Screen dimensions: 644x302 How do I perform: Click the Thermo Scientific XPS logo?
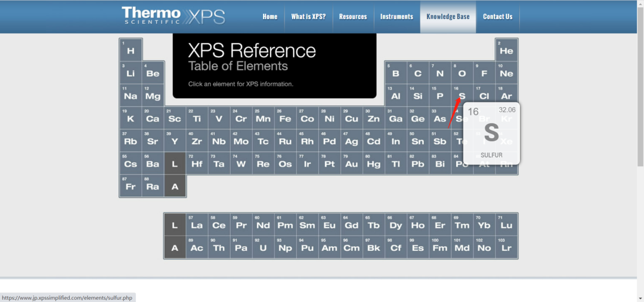click(x=174, y=15)
